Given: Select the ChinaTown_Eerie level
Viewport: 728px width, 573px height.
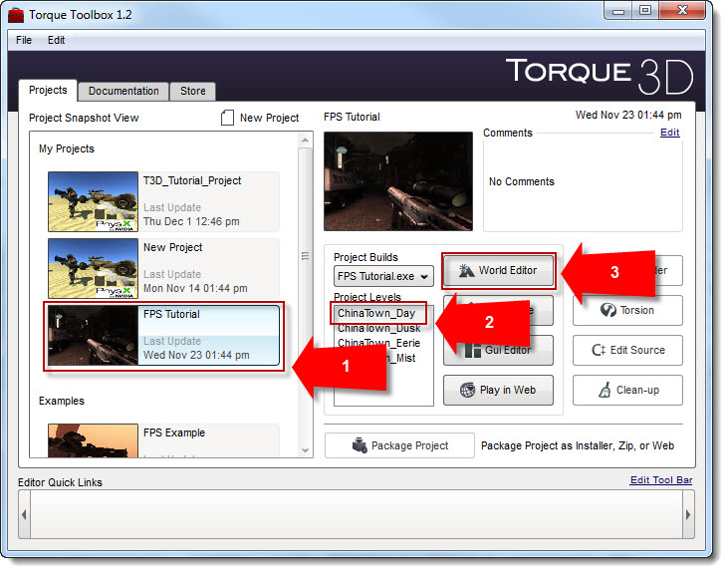Looking at the screenshot, I should click(379, 343).
